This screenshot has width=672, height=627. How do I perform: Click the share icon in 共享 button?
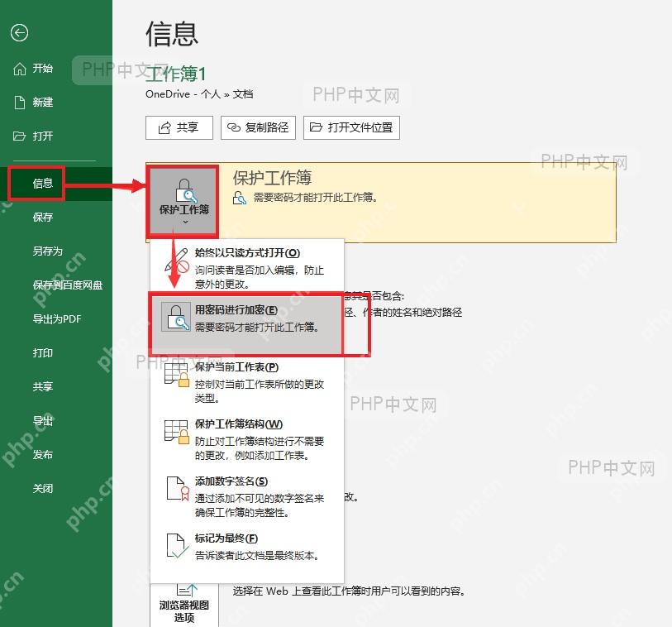(x=164, y=128)
